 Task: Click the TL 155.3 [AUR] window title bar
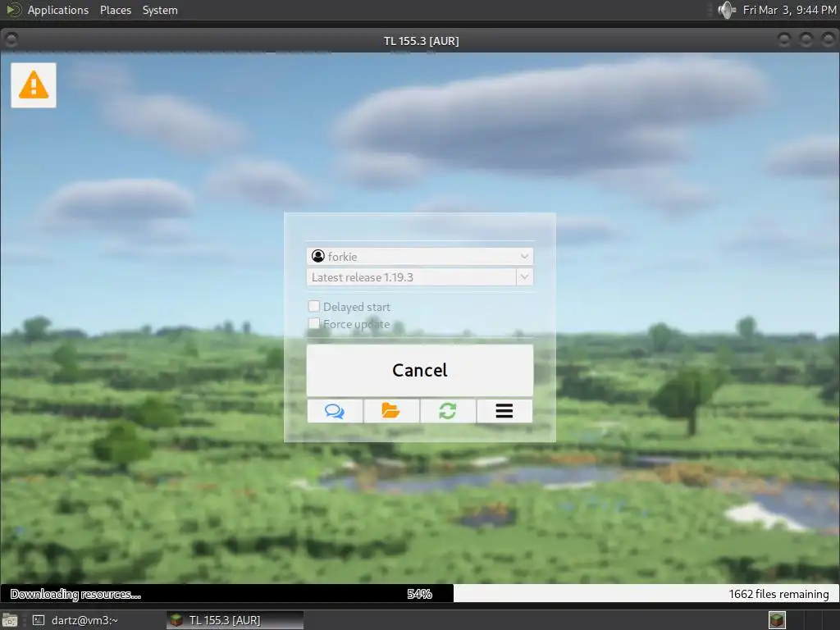[421, 41]
